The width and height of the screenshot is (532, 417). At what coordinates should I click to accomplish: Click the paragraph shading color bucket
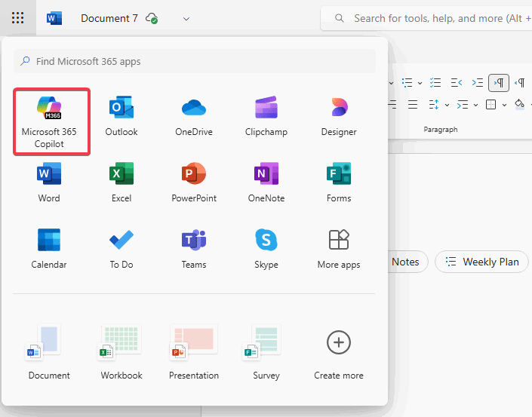[x=519, y=105]
